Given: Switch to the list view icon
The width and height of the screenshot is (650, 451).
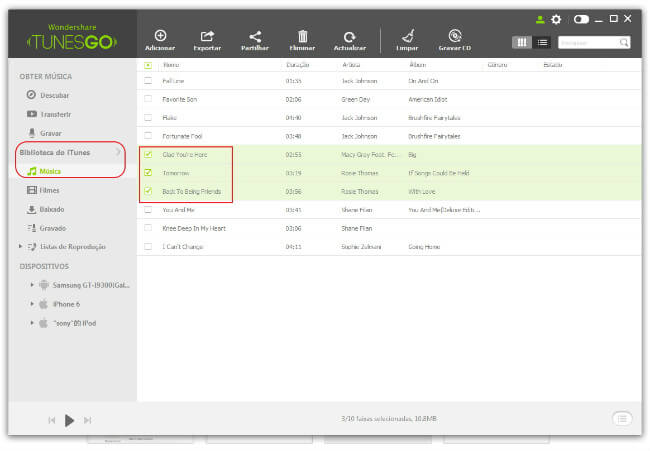Looking at the screenshot, I should [542, 42].
